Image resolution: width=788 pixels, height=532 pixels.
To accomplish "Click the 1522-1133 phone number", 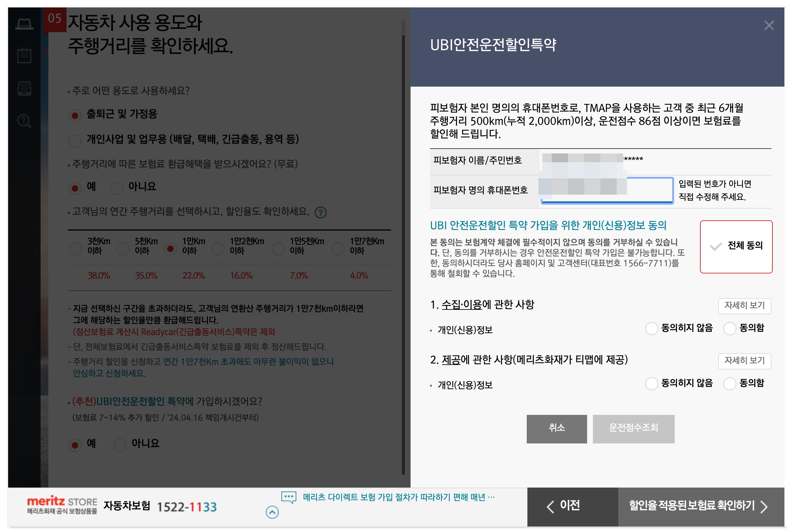I will coord(187,507).
